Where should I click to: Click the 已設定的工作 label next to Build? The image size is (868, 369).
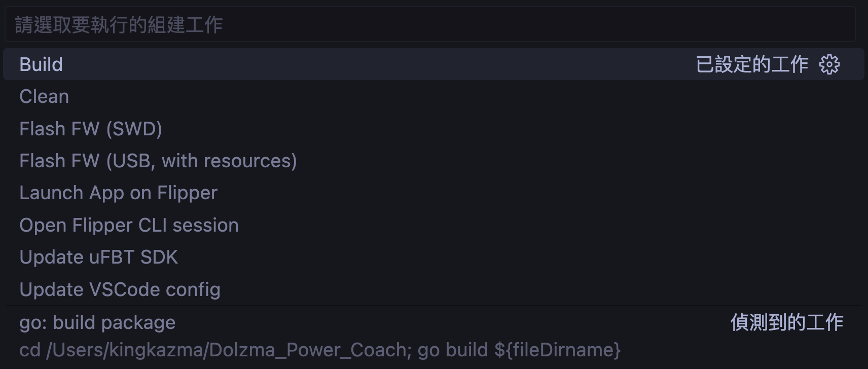[752, 64]
